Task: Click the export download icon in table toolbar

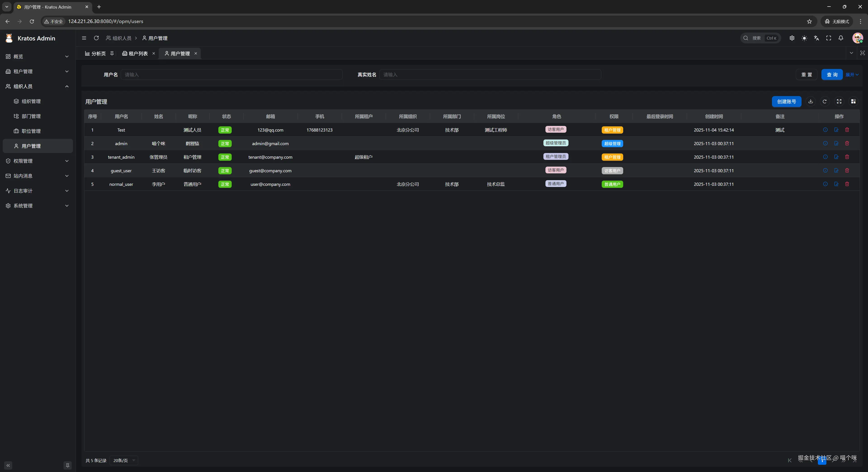Action: pyautogui.click(x=810, y=101)
